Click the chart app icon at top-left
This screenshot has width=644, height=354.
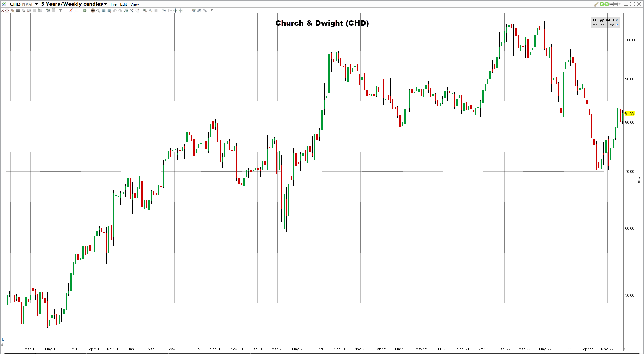click(4, 4)
